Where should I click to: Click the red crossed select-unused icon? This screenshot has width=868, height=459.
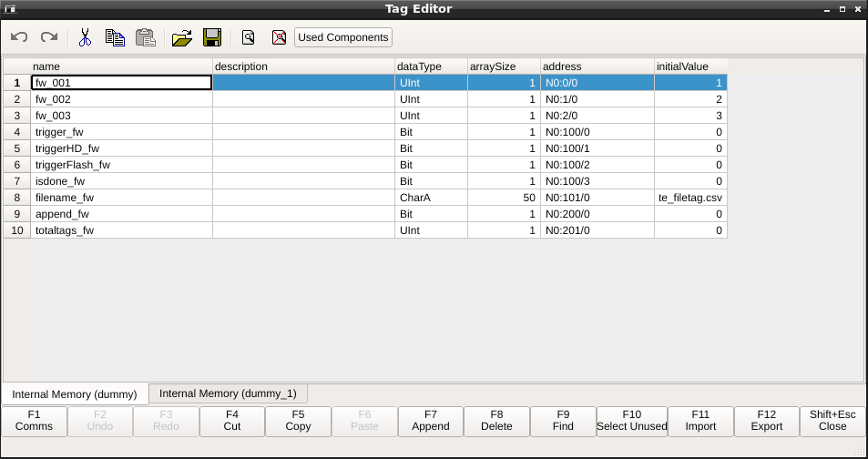coord(279,37)
